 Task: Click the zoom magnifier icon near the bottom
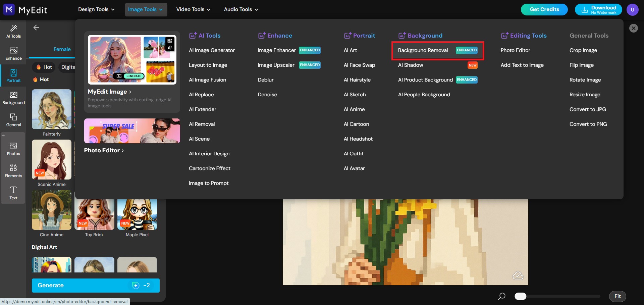point(501,296)
